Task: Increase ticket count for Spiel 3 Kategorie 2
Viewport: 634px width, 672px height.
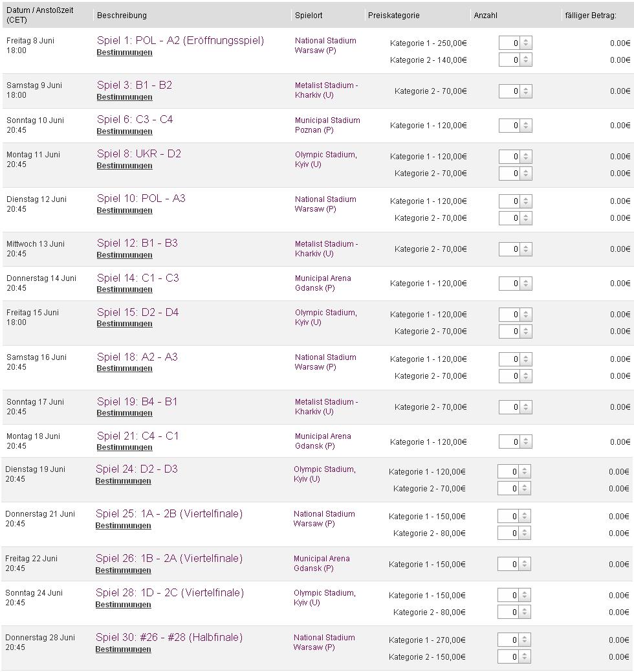Action: (526, 89)
